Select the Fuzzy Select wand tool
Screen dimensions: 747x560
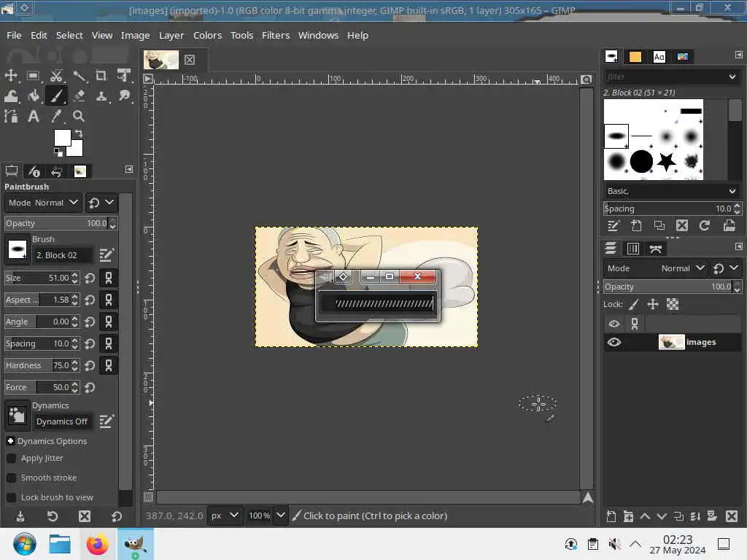(x=79, y=76)
